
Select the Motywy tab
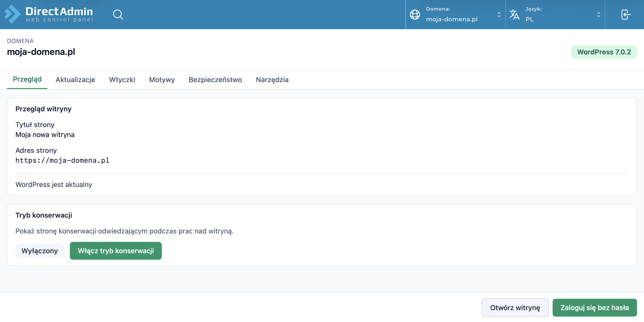(162, 80)
